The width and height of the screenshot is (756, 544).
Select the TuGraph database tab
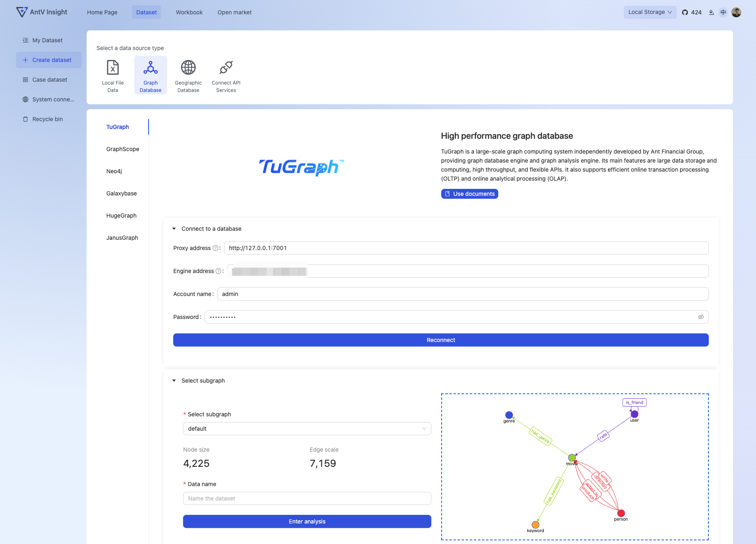point(118,127)
